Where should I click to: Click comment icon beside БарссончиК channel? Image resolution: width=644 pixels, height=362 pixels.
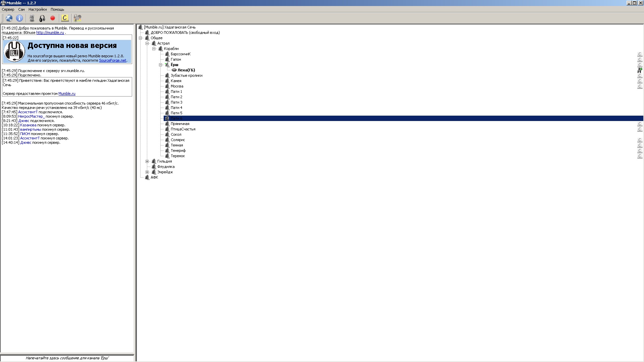(640, 54)
